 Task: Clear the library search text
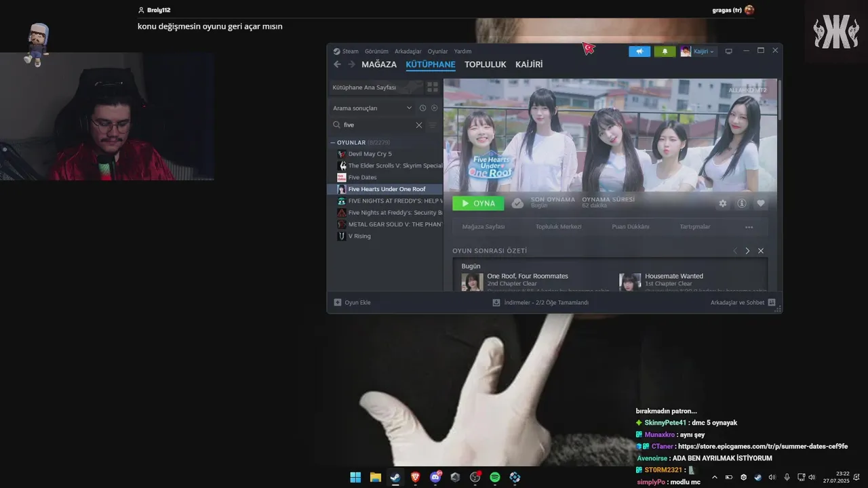(x=418, y=125)
